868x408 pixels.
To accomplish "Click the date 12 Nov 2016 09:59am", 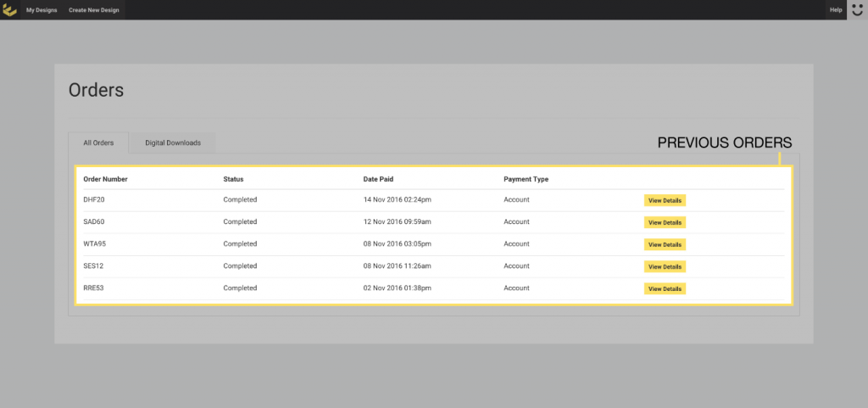I will tap(397, 222).
